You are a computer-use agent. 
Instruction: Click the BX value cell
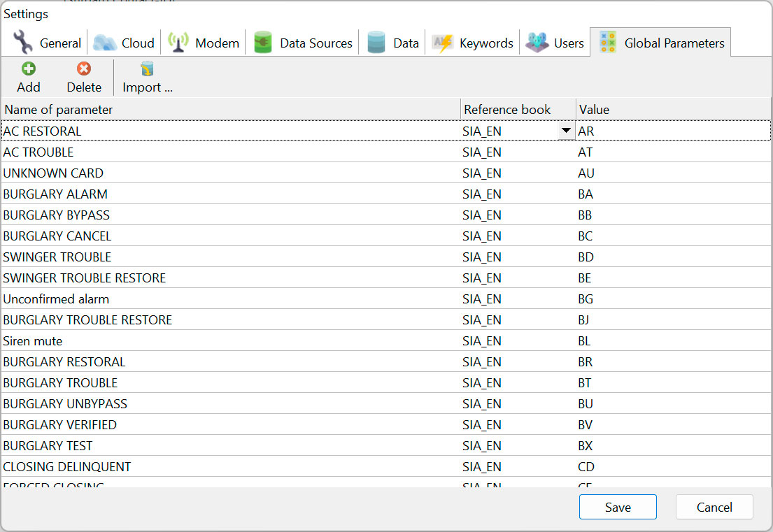click(673, 445)
